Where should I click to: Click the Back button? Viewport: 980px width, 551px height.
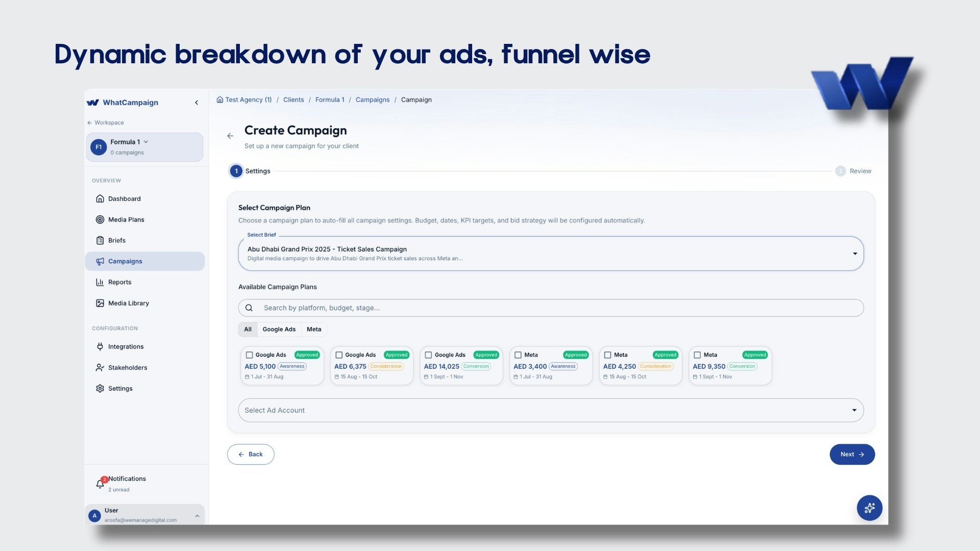[x=251, y=454]
